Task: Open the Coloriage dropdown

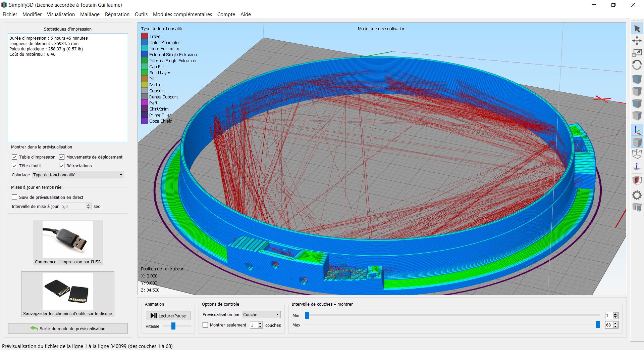Action: pos(78,175)
